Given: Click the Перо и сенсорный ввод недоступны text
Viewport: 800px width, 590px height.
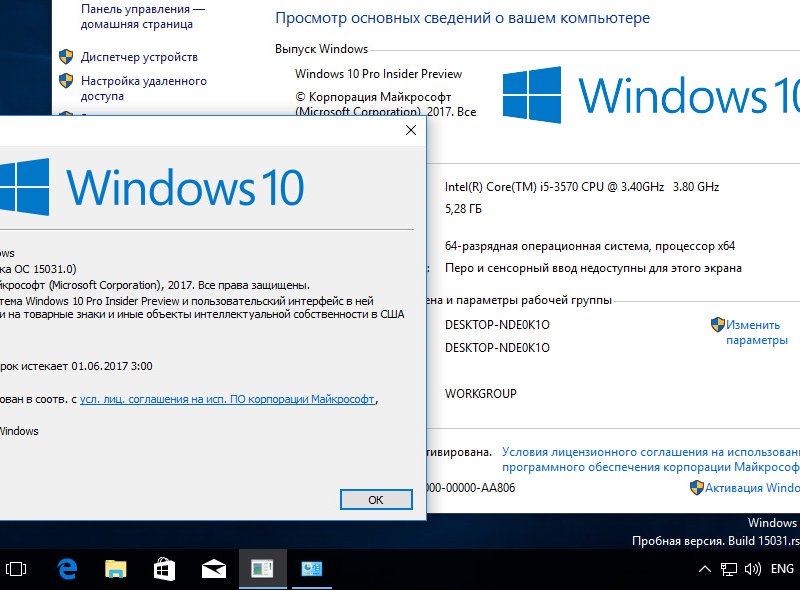Looking at the screenshot, I should click(x=593, y=268).
